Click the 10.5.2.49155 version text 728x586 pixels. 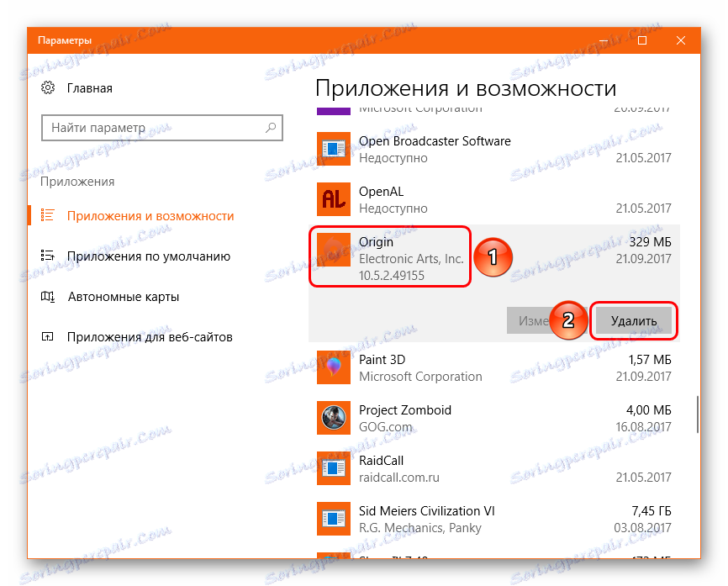[x=392, y=276]
